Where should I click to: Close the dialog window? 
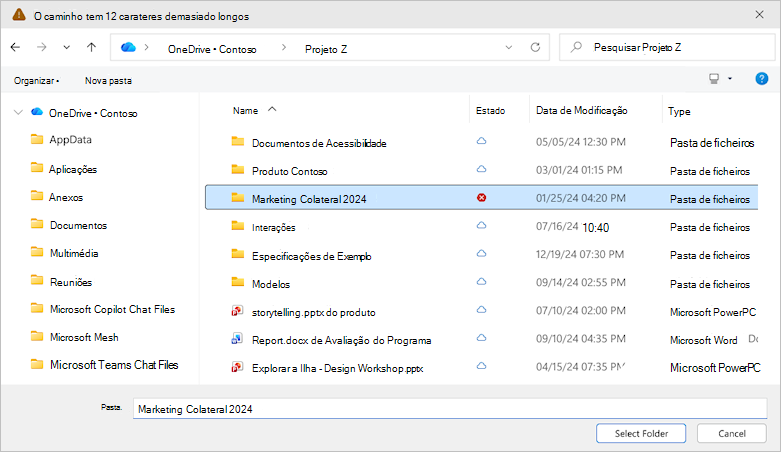[x=759, y=14]
